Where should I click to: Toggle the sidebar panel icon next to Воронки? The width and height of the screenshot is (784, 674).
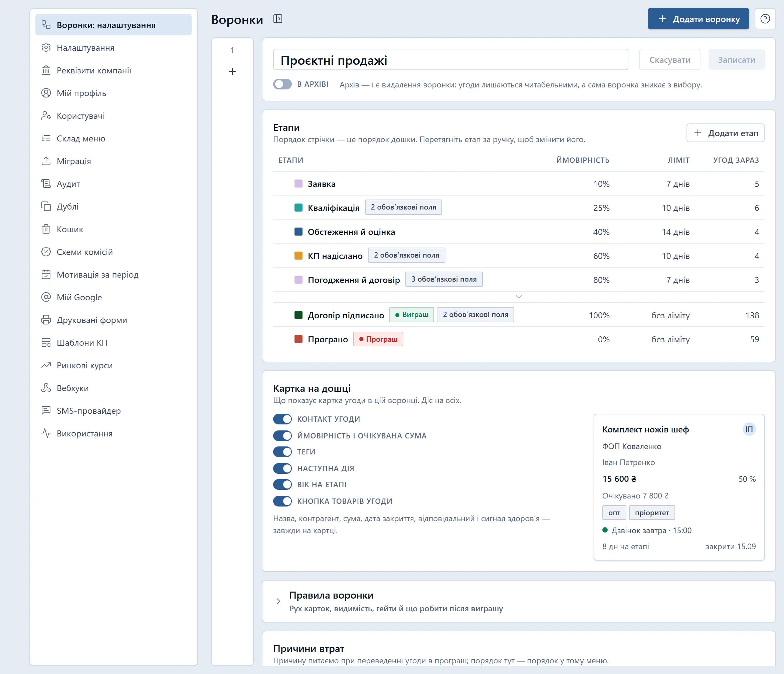pos(278,19)
